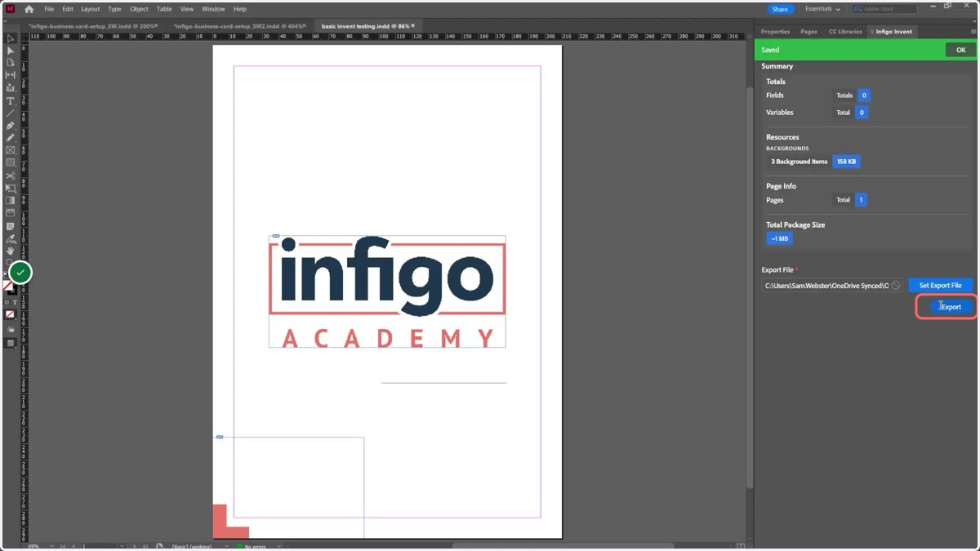
Task: Switch to infigo-business-card-setup_SW2.indd document tab
Action: click(x=238, y=26)
